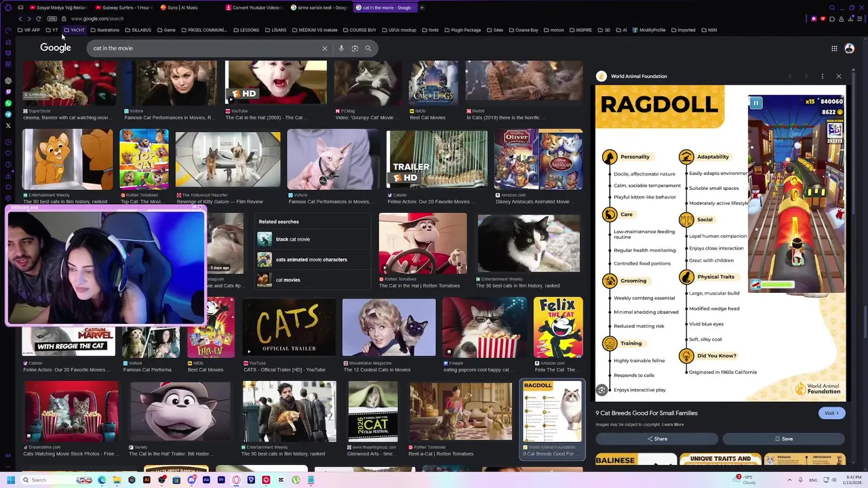Screen dimensions: 868x488
Task: Save the Ragdoll image
Action: (783, 439)
